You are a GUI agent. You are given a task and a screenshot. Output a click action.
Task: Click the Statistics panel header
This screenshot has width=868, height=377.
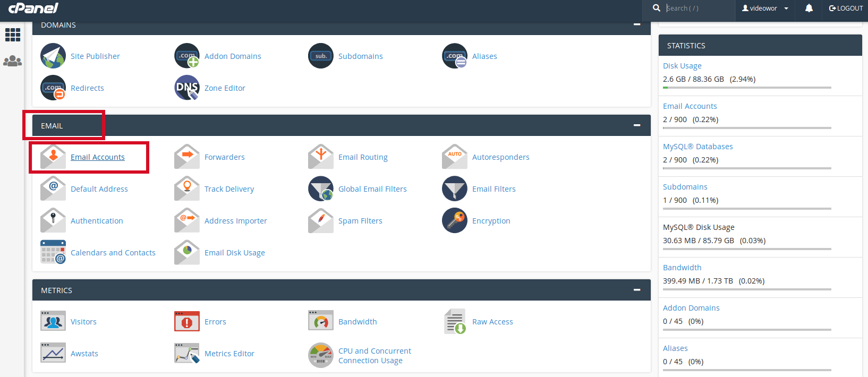[760, 45]
